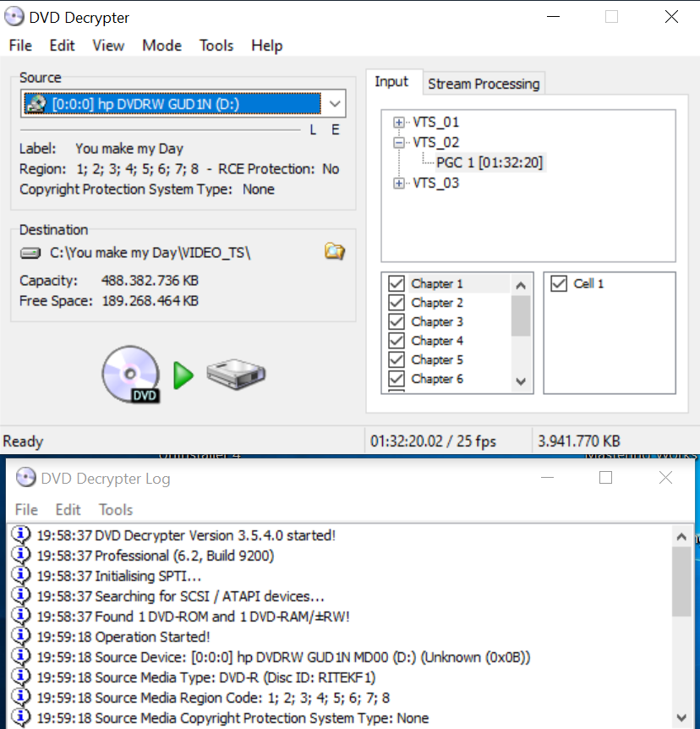Screen dimensions: 700x729
Task: Minimize the DVD Decrypter main window
Action: coord(553,17)
